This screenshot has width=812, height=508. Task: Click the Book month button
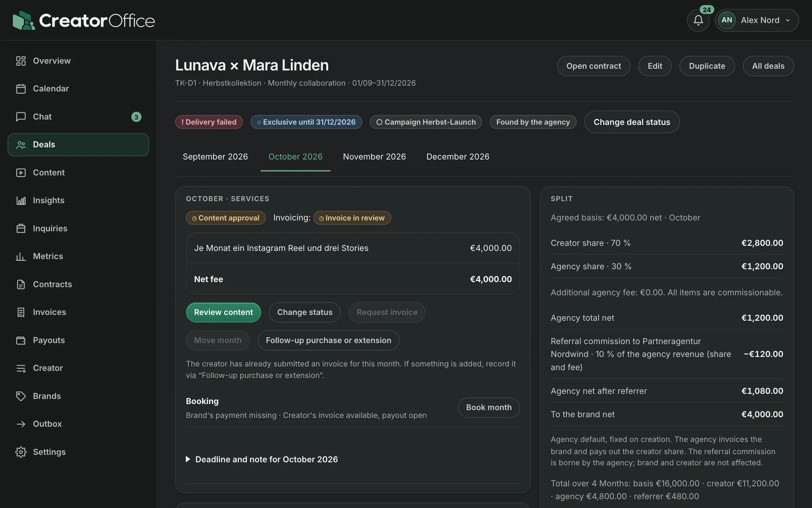tap(489, 407)
